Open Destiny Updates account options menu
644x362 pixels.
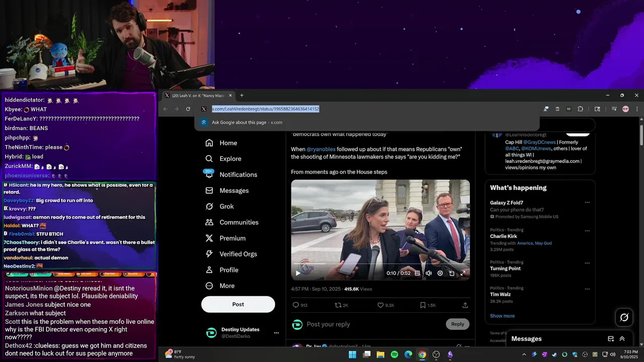tap(276, 333)
